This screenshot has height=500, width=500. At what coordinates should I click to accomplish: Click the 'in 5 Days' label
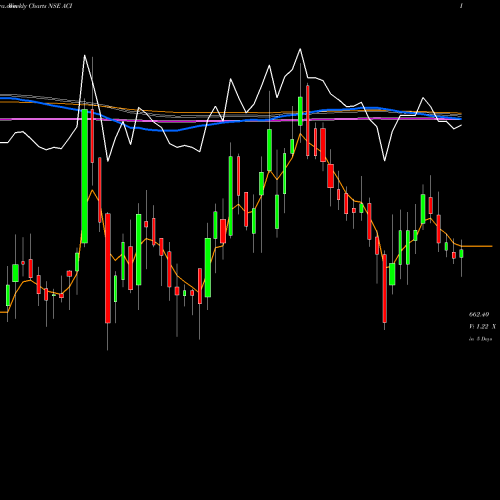pyautogui.click(x=480, y=339)
